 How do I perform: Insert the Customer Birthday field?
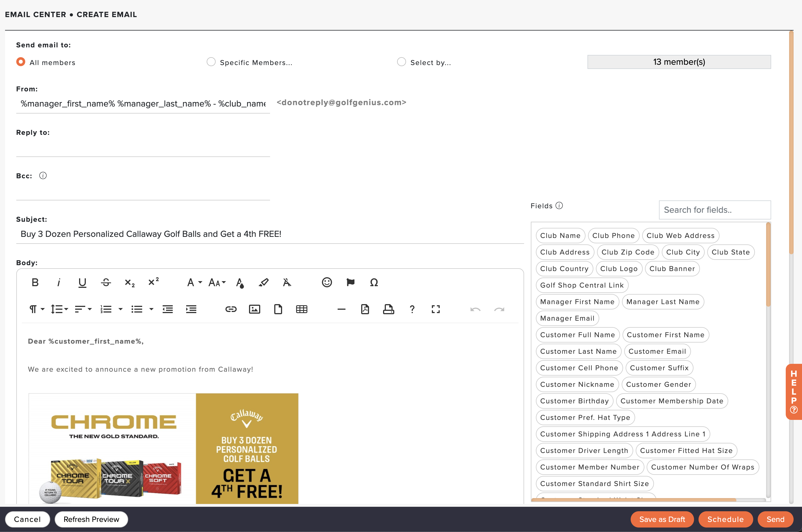coord(575,401)
